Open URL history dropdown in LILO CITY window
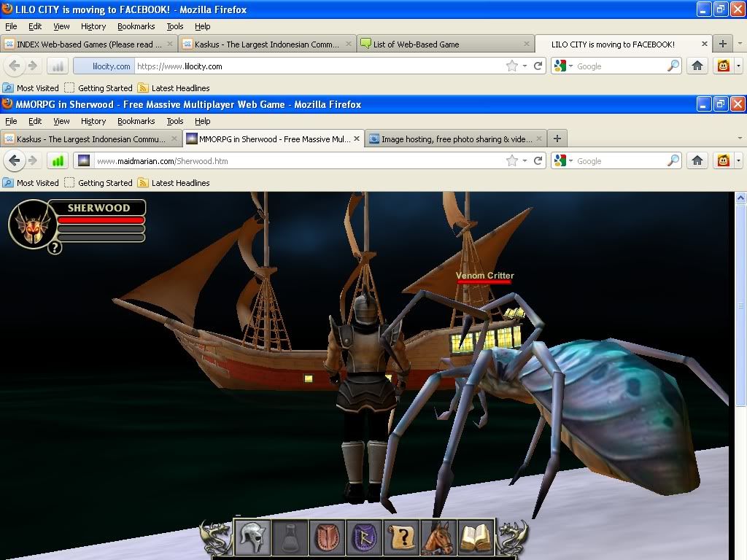Image resolution: width=747 pixels, height=560 pixels. coord(525,66)
